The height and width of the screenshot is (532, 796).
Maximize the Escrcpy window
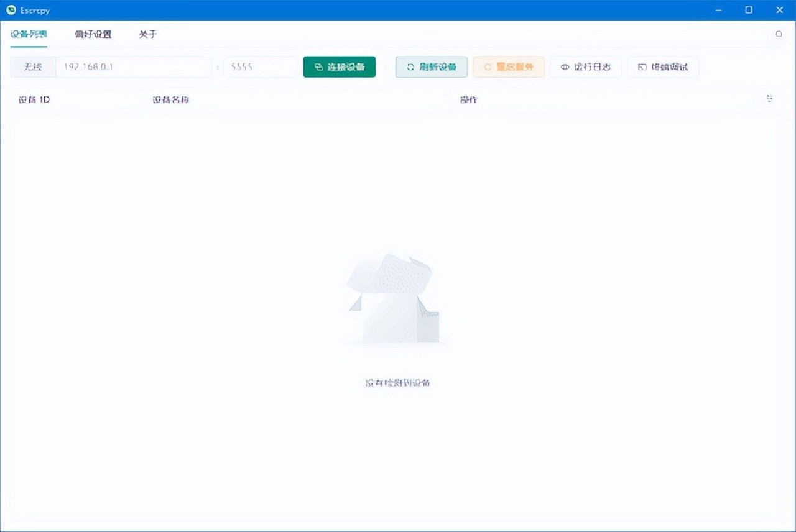pos(749,10)
